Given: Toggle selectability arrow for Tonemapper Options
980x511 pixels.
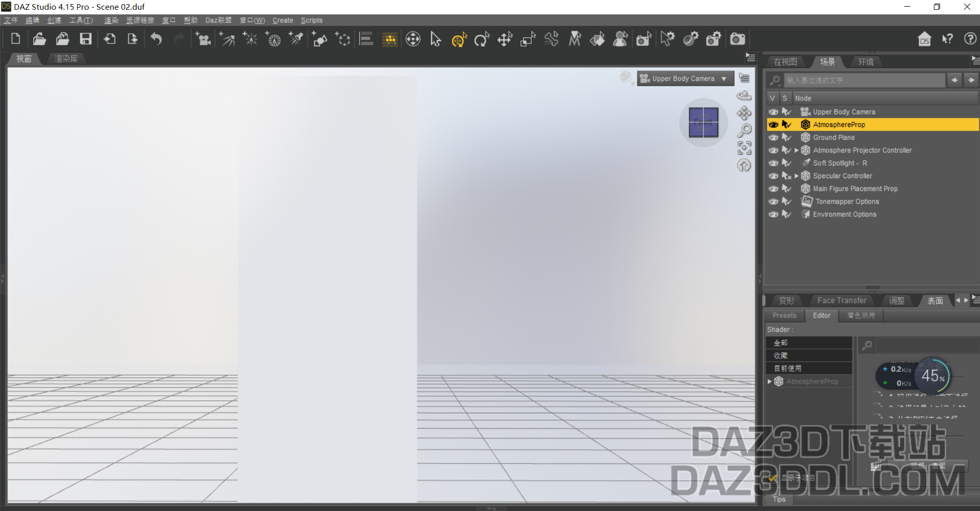Looking at the screenshot, I should coord(786,201).
